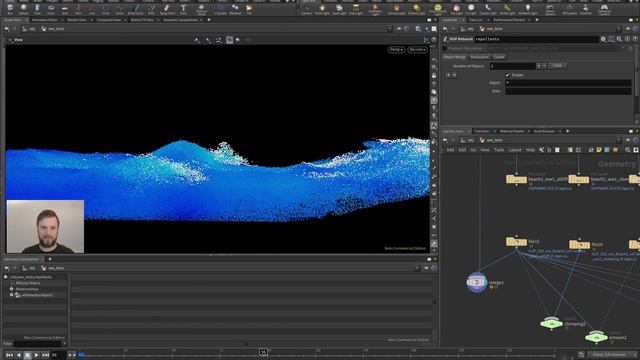Increase Number of Objects with plus button
This screenshot has width=640, height=360.
coord(538,66)
